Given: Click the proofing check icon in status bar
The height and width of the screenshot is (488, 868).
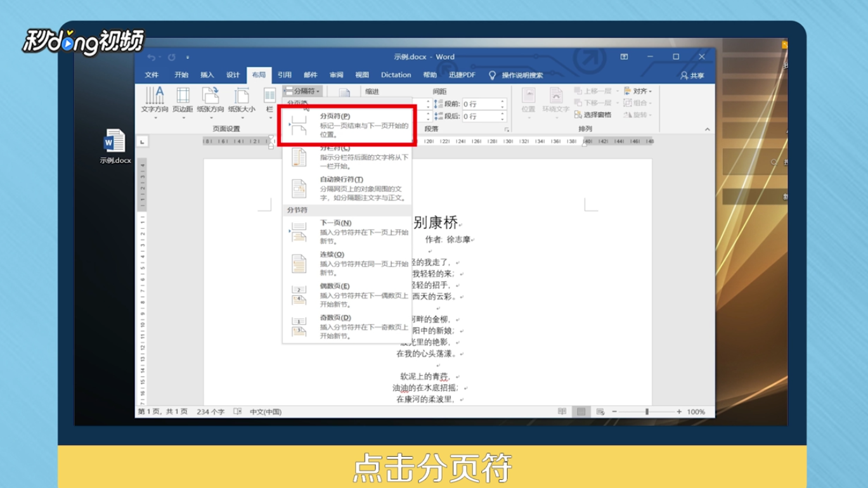Looking at the screenshot, I should pyautogui.click(x=237, y=412).
